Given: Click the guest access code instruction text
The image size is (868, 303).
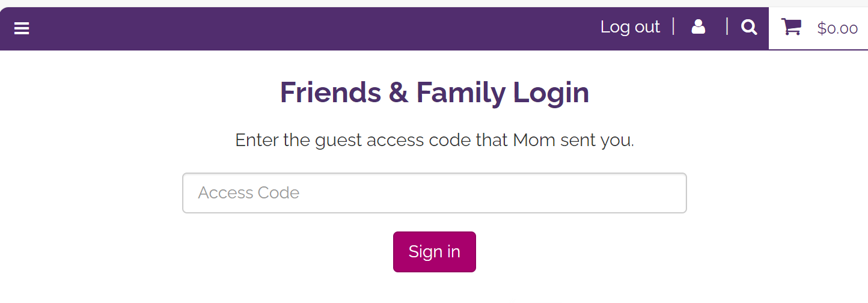Looking at the screenshot, I should coord(434,141).
